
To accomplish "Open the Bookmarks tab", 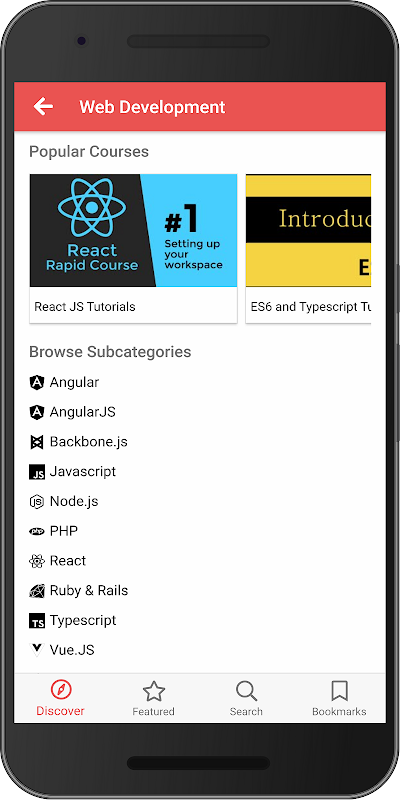I will (339, 698).
